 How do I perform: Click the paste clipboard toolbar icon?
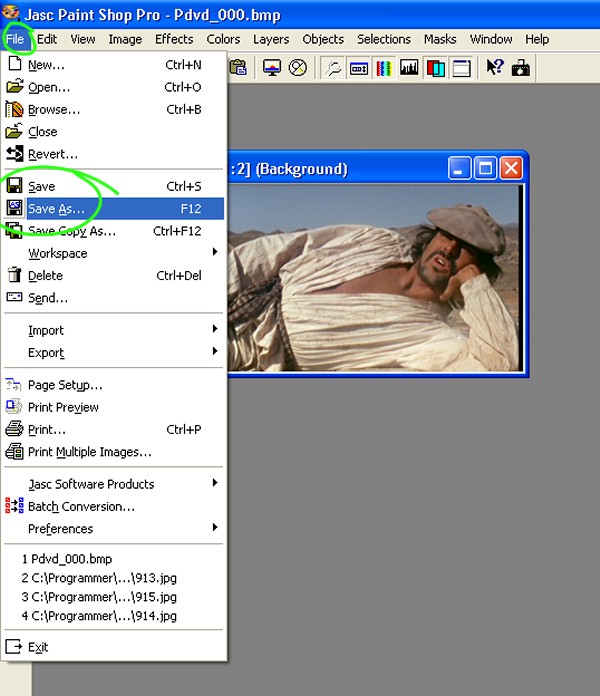click(x=239, y=68)
